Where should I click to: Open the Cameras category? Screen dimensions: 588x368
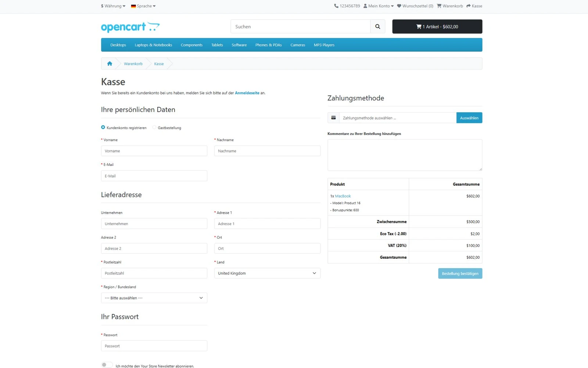tap(298, 45)
